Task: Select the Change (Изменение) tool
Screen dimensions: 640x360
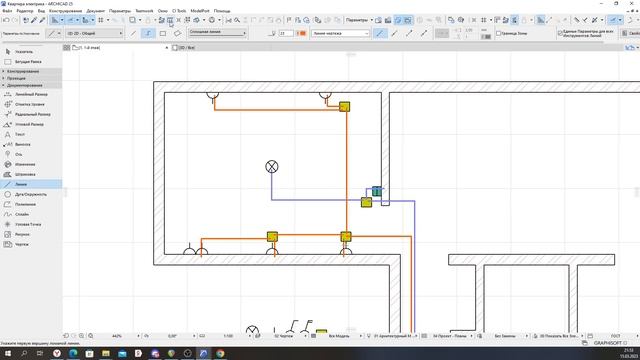Action: pyautogui.click(x=31, y=164)
